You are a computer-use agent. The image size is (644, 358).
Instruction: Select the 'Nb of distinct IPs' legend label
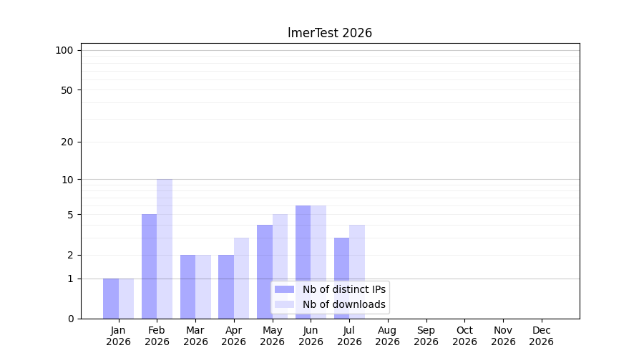point(344,289)
